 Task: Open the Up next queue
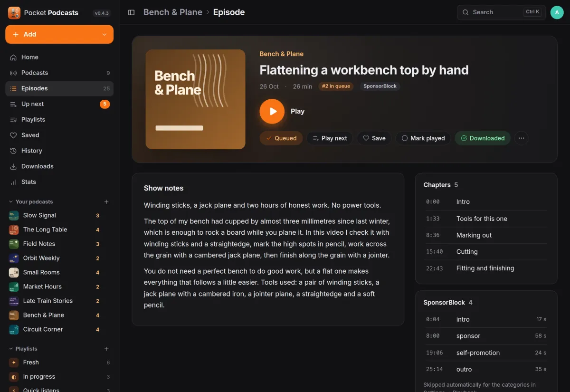59,104
